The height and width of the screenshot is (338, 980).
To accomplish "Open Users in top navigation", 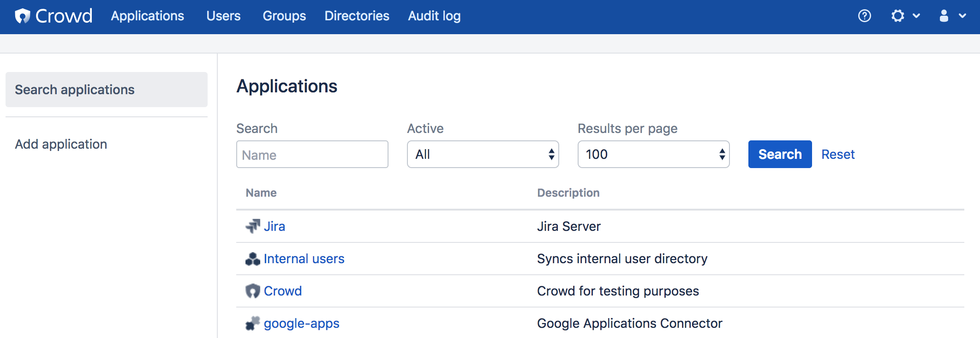I will tap(223, 16).
